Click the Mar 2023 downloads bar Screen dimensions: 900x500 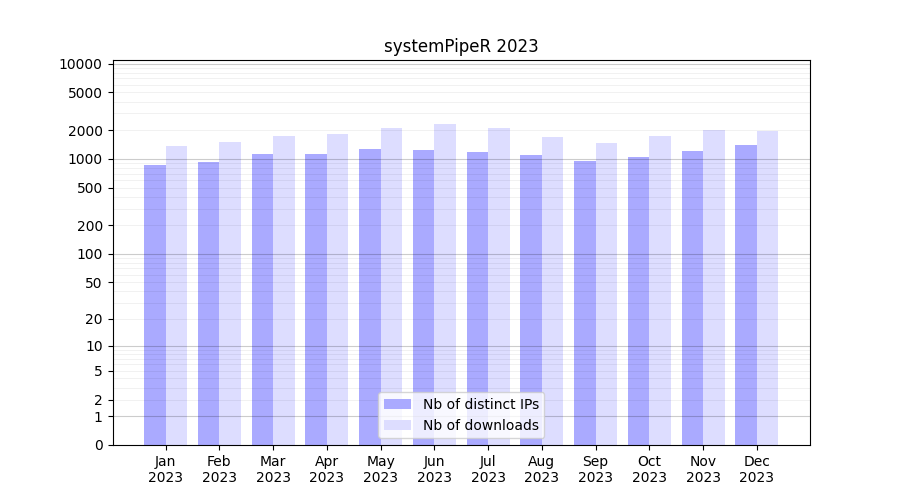coord(284,290)
